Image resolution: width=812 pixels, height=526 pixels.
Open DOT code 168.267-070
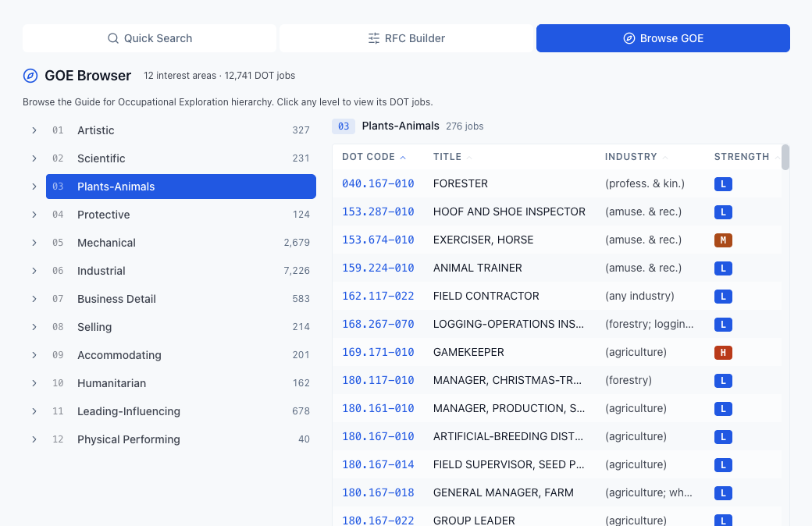[378, 324]
